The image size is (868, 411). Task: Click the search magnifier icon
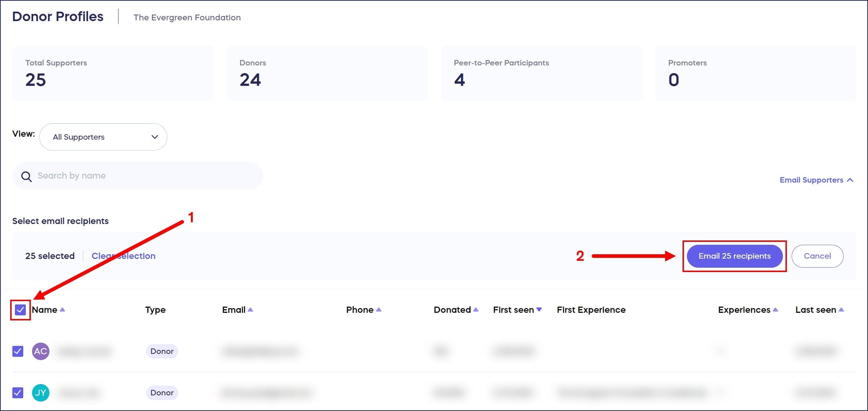tap(26, 176)
